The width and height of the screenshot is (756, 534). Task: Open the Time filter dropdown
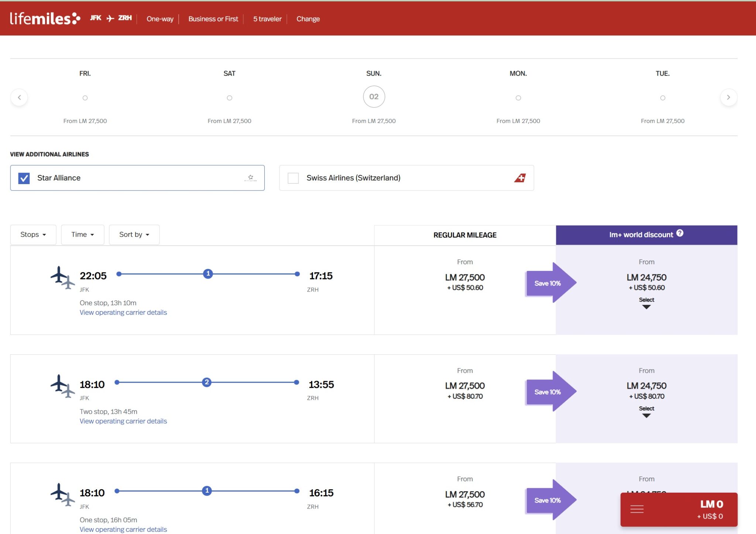click(x=82, y=235)
